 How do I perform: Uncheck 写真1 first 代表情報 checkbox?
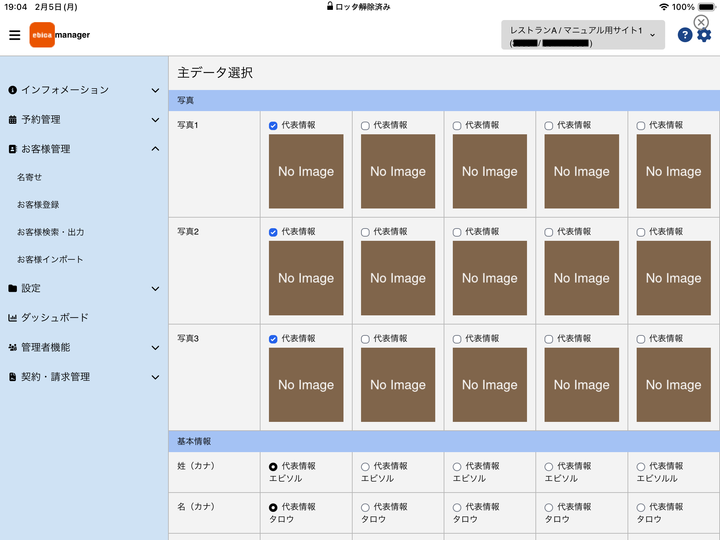pos(273,126)
